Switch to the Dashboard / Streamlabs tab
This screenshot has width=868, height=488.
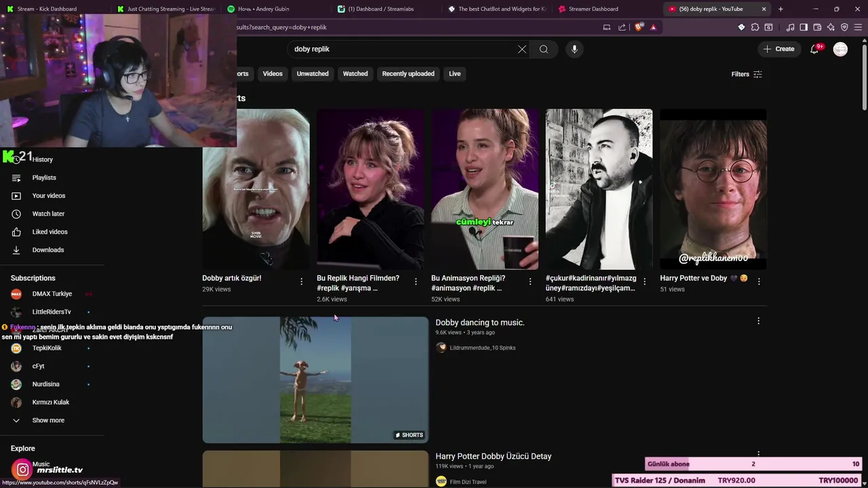point(386,9)
